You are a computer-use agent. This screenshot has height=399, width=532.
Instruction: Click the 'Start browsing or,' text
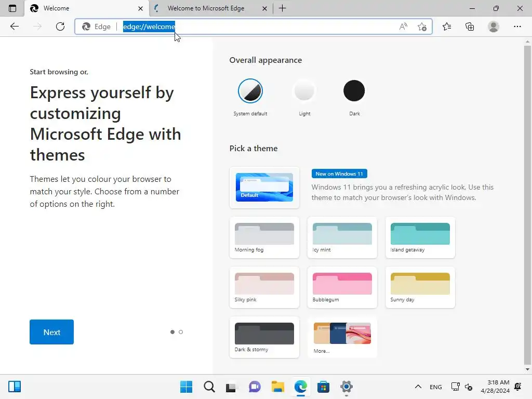tap(59, 72)
